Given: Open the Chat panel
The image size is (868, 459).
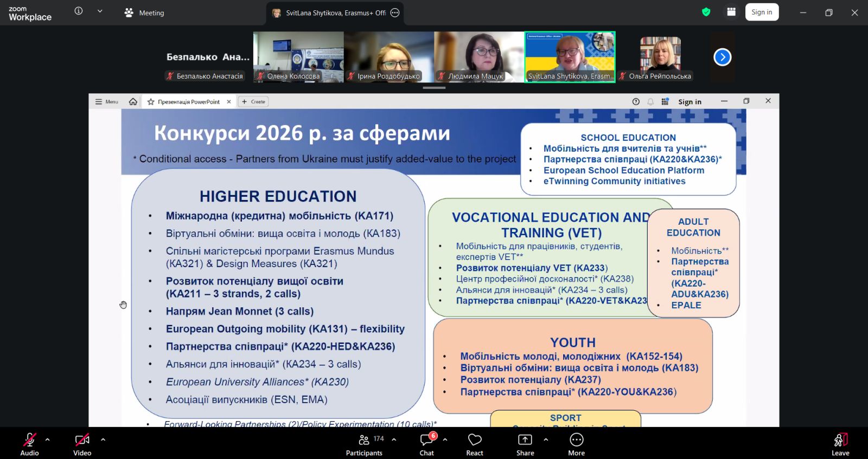Looking at the screenshot, I should pos(427,444).
